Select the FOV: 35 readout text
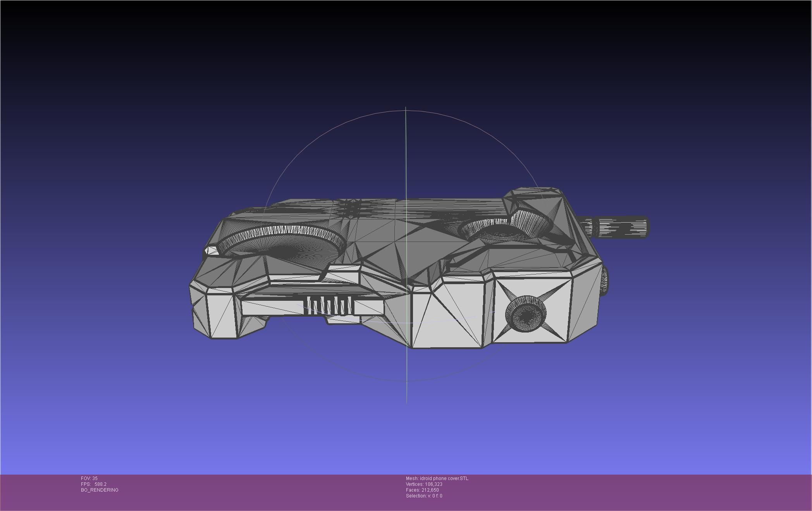The height and width of the screenshot is (511, 812). point(89,478)
